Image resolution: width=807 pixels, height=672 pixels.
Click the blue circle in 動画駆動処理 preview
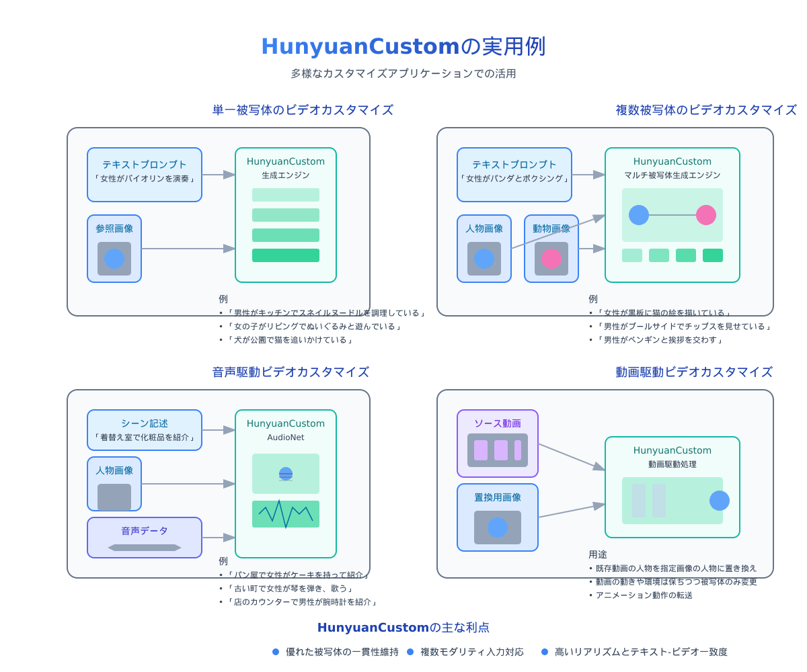click(x=720, y=501)
